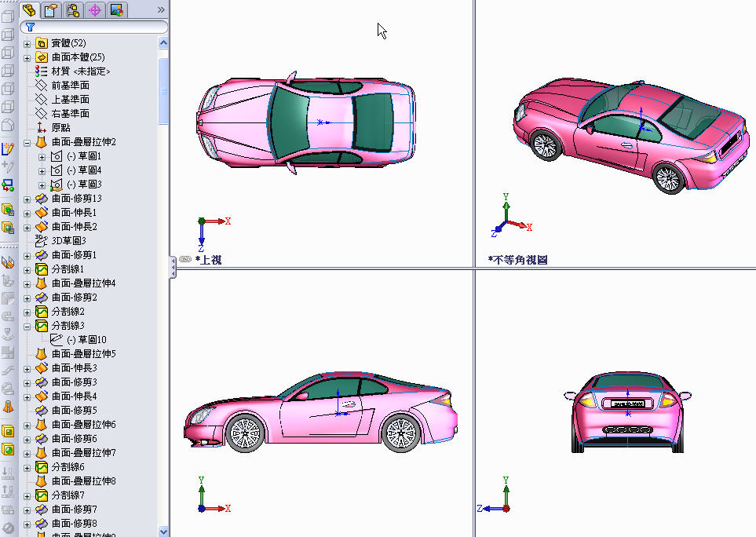
Task: Expand the 曲面本體(25) surface bodies folder
Action: click(x=29, y=57)
